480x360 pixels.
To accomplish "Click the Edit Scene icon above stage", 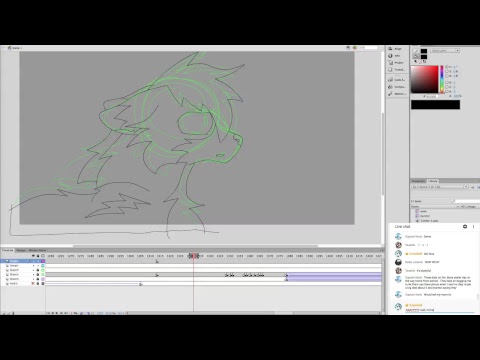I will [x=348, y=48].
